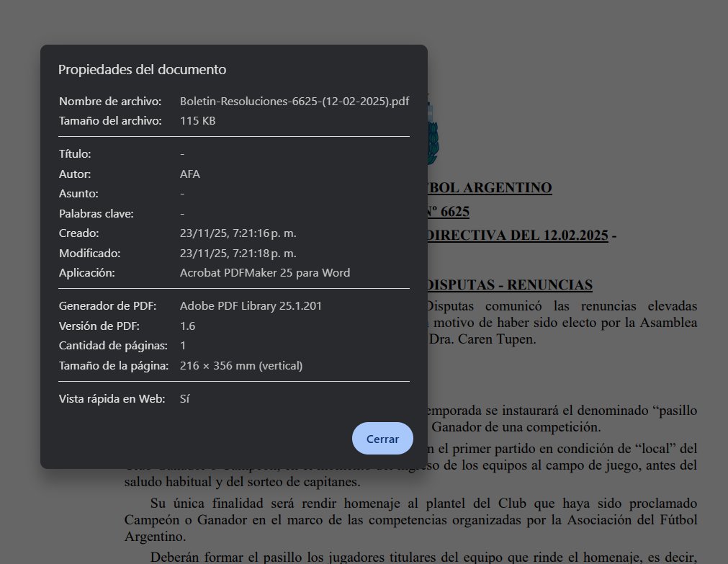Click the Nombre de archivo label

coord(110,102)
